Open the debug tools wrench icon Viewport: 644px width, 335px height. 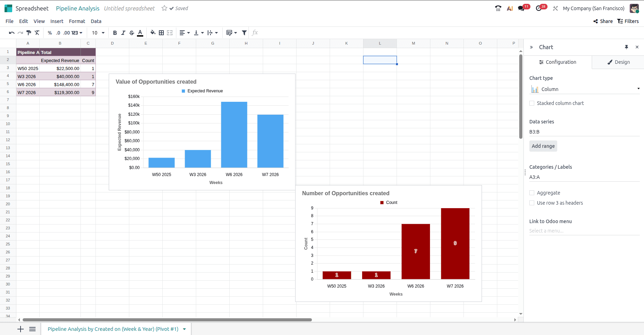pyautogui.click(x=555, y=8)
